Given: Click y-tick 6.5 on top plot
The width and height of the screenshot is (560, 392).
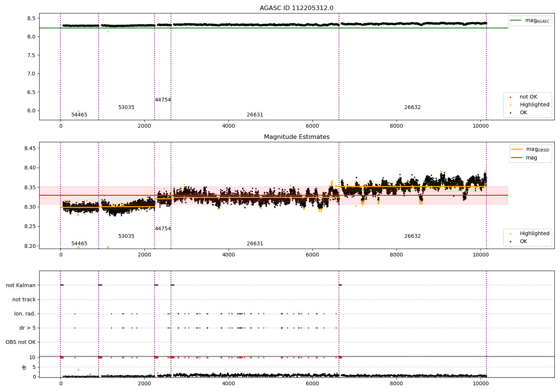Looking at the screenshot, I should click(x=31, y=92).
